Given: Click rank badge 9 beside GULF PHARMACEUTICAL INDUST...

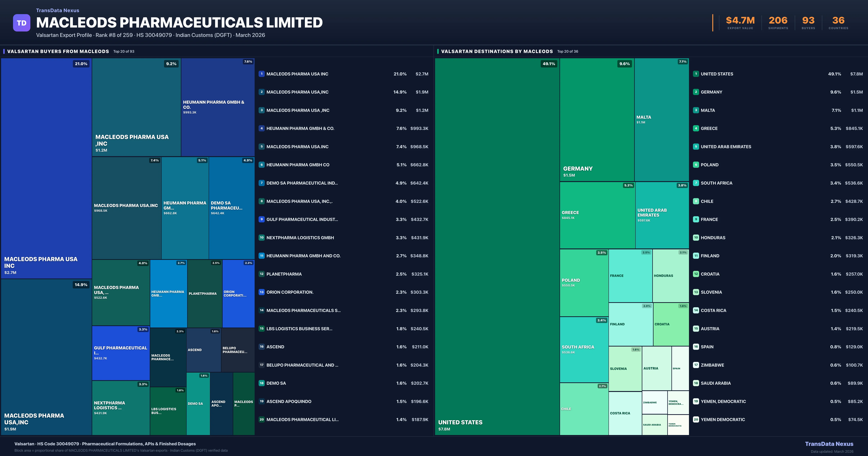Looking at the screenshot, I should 261,219.
